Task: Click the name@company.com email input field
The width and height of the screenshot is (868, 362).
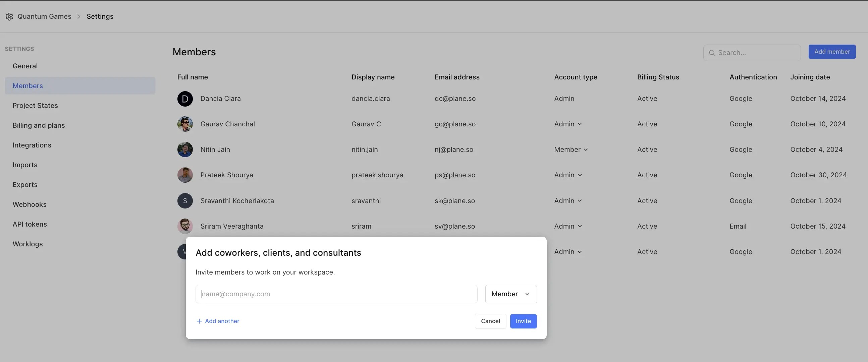Action: click(x=336, y=294)
